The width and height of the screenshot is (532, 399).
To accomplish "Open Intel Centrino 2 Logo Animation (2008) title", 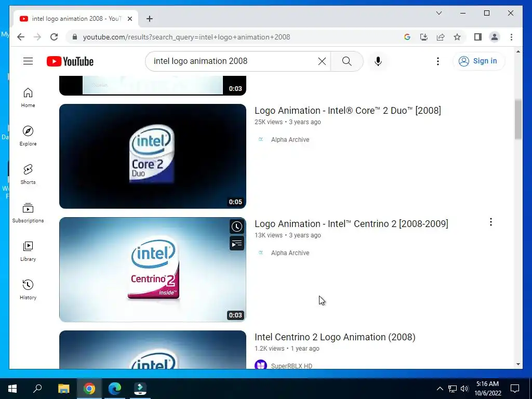I will click(335, 337).
